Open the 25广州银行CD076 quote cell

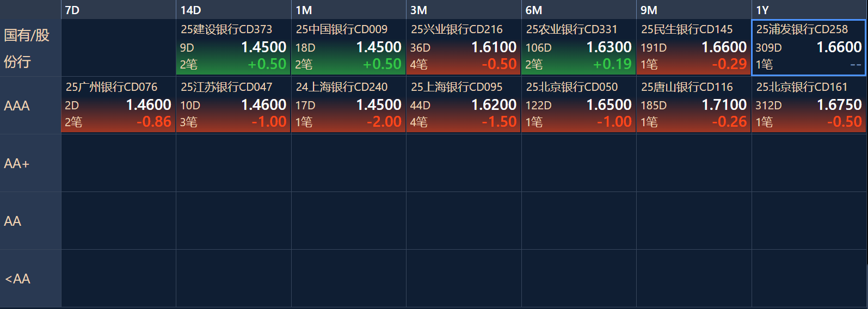pyautogui.click(x=118, y=106)
